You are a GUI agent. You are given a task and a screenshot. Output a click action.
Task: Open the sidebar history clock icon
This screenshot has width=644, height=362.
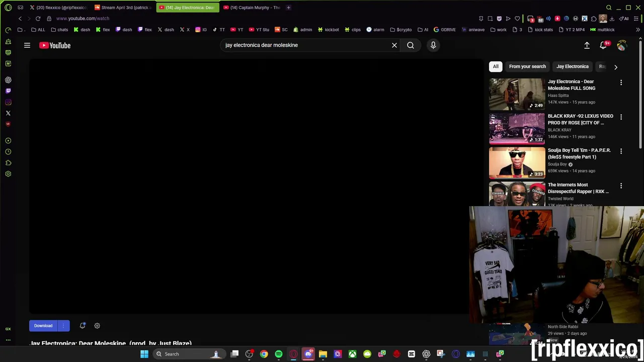[8, 152]
